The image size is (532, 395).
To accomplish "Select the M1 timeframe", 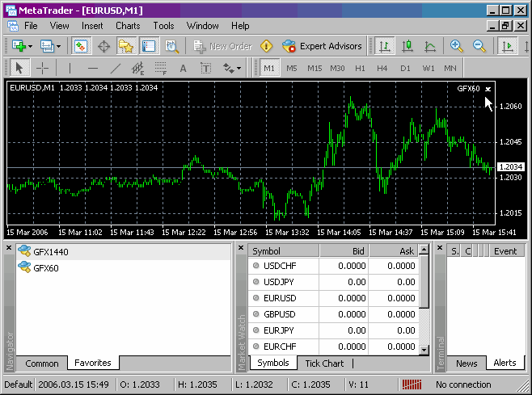I will pos(269,68).
